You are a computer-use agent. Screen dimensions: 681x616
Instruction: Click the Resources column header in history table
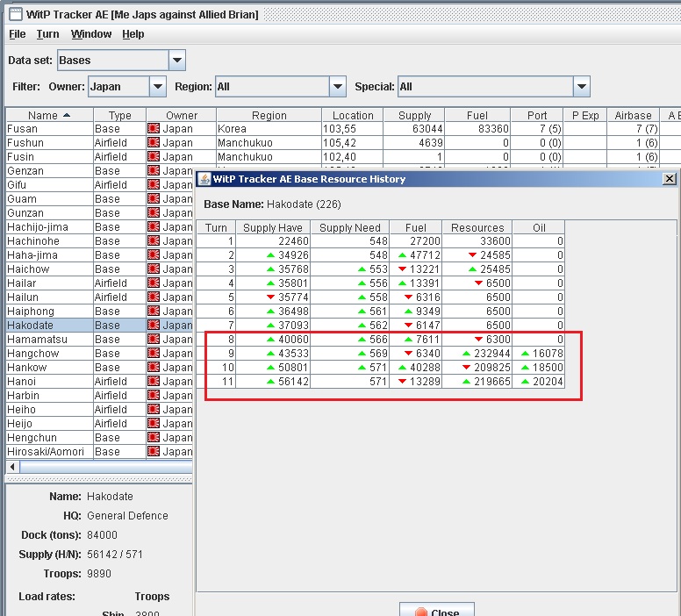point(477,227)
